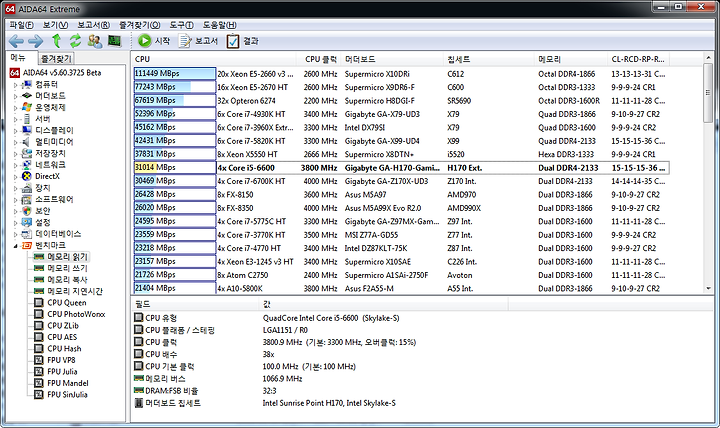Expand the 네트워크 tree node

(x=16, y=165)
